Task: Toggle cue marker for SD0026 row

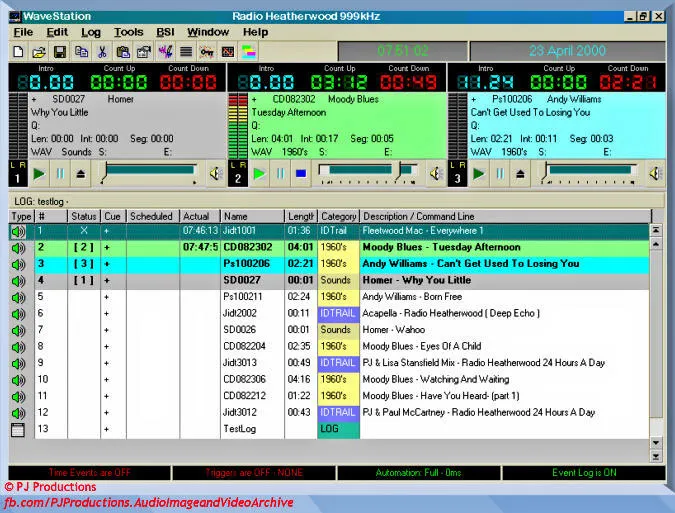Action: 106,330
